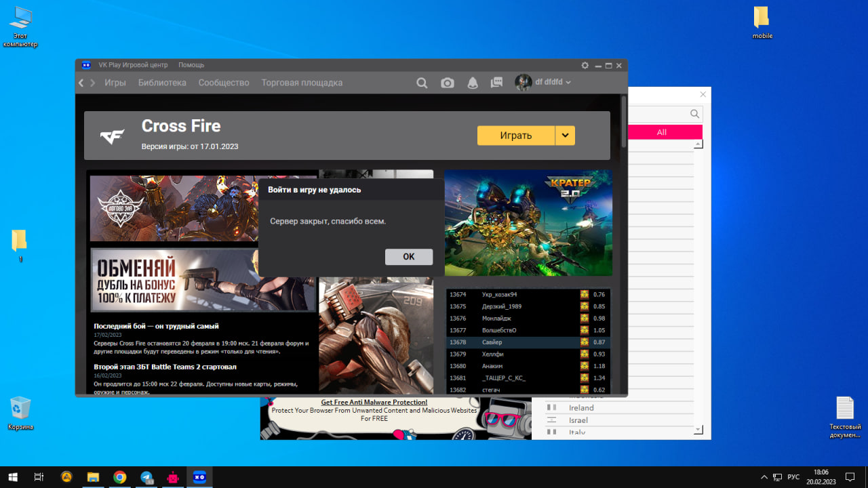Go forward with the right arrow

[x=93, y=83]
